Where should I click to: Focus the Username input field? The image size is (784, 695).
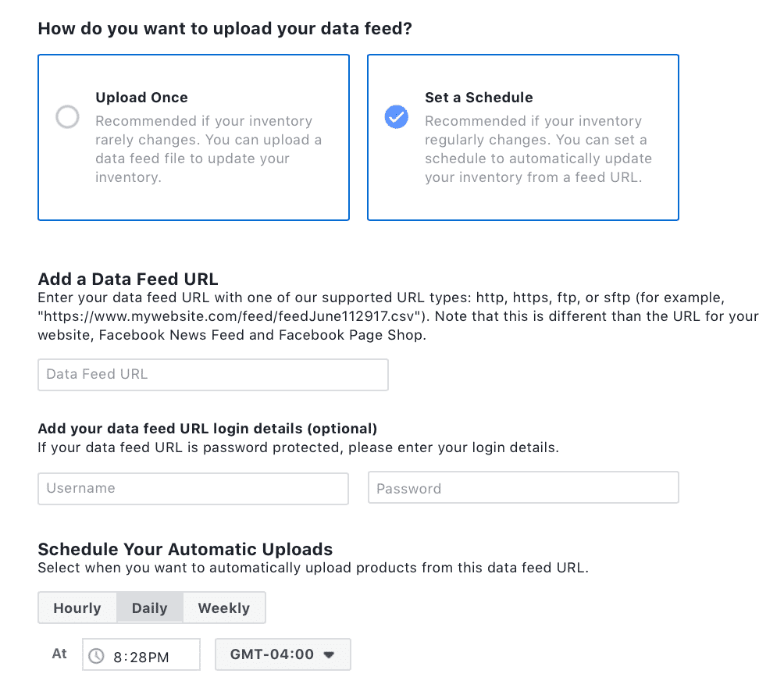pyautogui.click(x=193, y=489)
